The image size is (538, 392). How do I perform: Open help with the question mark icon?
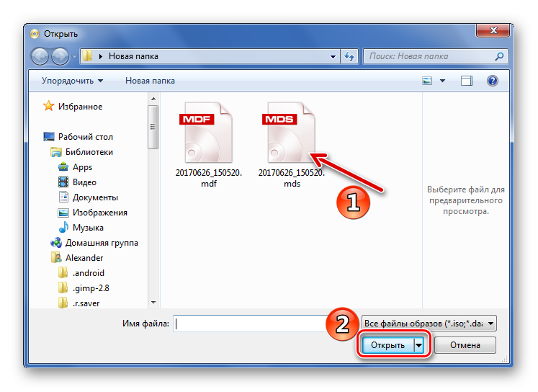tap(493, 81)
